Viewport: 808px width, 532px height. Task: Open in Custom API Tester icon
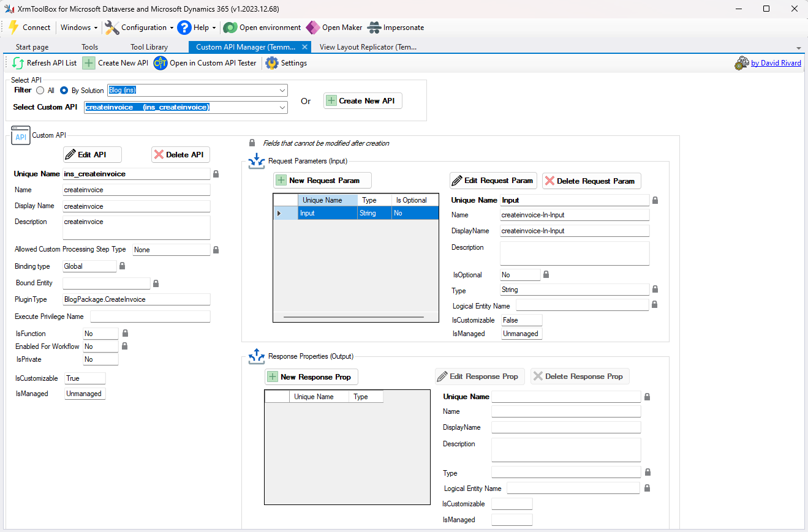[160, 63]
